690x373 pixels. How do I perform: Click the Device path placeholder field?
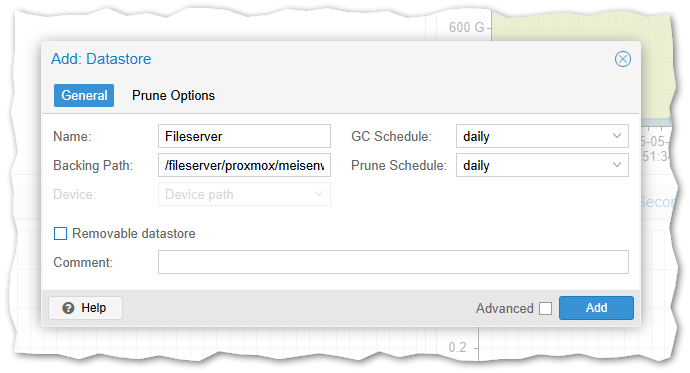[244, 194]
